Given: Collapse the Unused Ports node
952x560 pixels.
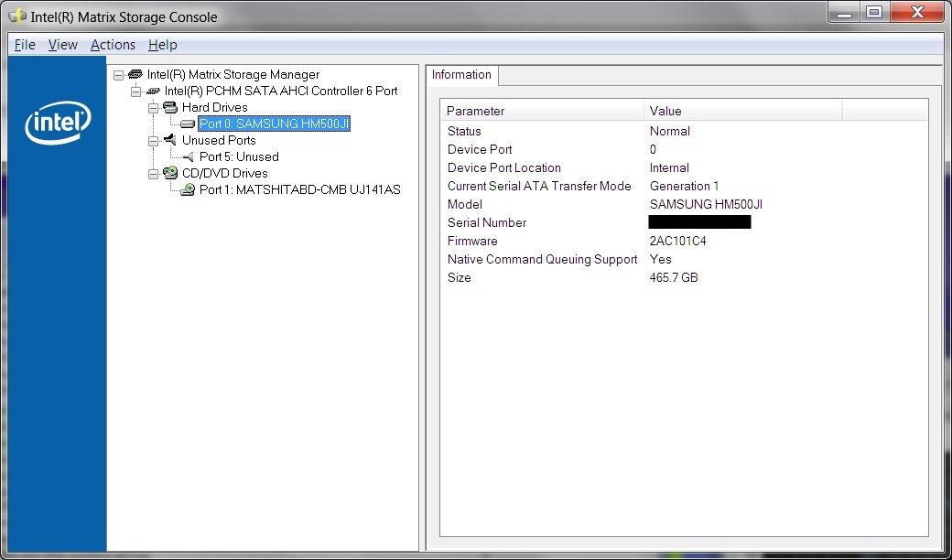Looking at the screenshot, I should pyautogui.click(x=154, y=140).
